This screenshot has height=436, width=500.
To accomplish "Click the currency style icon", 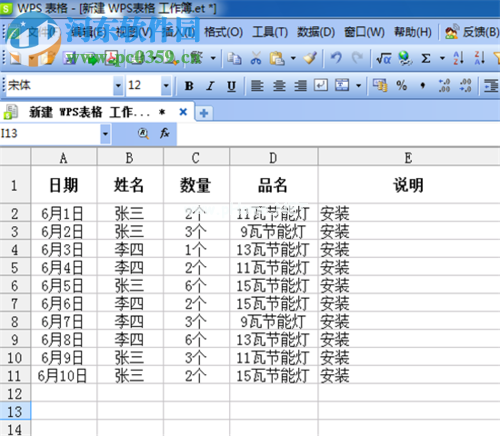I will point(380,86).
